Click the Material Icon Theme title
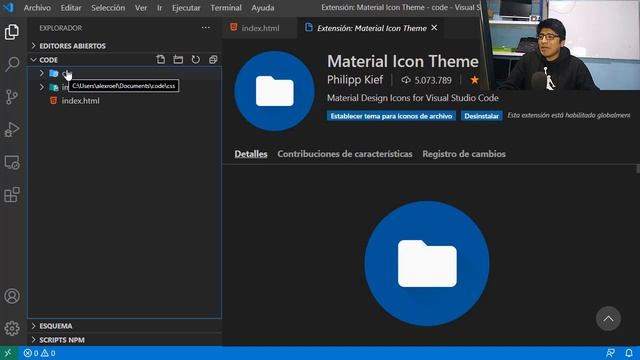This screenshot has width=640, height=360. 402,61
